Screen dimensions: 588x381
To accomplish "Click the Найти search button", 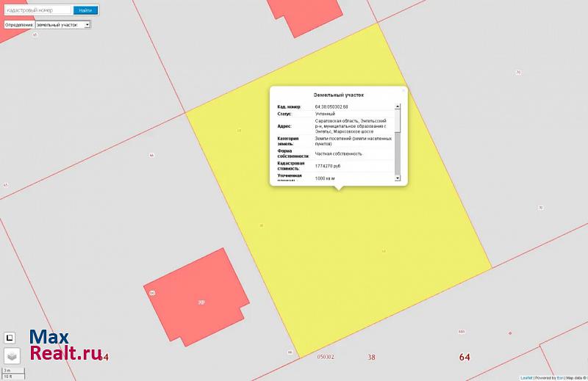I will click(x=85, y=10).
